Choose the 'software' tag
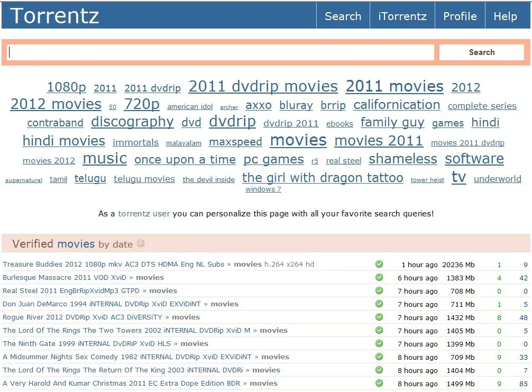The height and width of the screenshot is (392, 532). tap(474, 159)
